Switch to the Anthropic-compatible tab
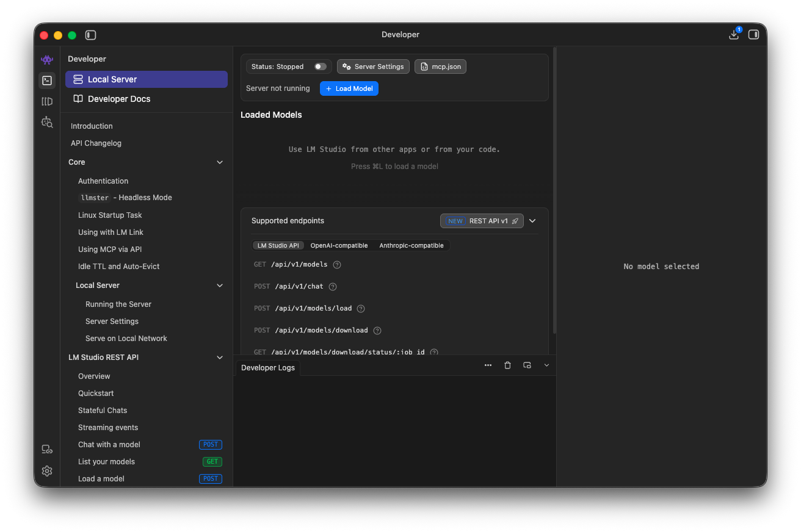The image size is (801, 532). (411, 245)
